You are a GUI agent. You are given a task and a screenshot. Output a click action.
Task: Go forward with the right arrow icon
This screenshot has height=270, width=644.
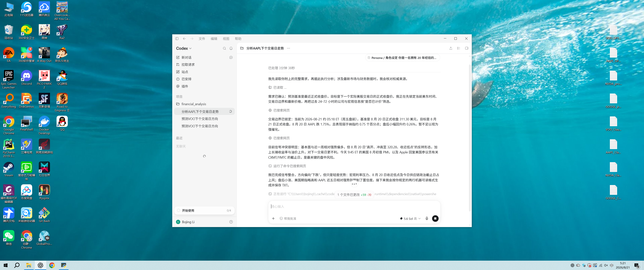[192, 39]
